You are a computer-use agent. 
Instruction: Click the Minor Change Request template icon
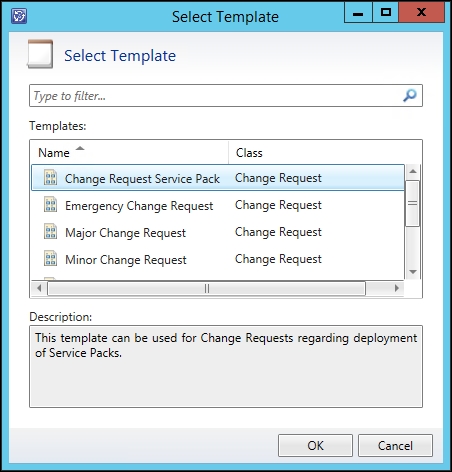coord(51,259)
